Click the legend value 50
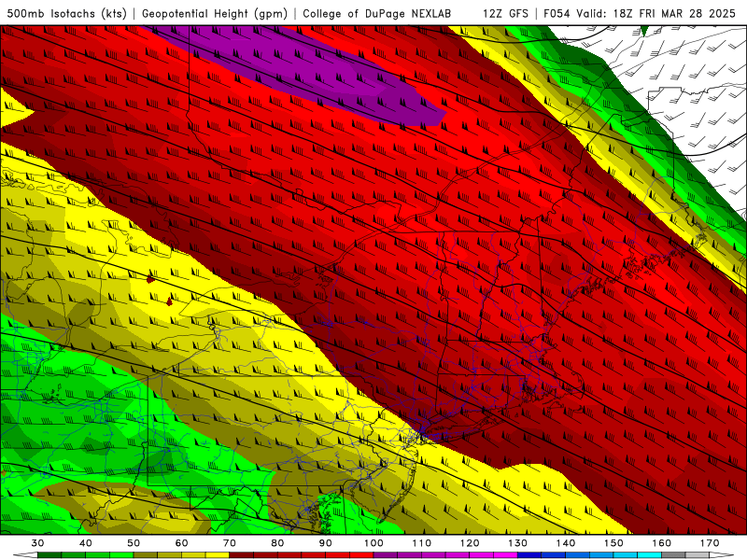This screenshot has width=747, height=560. (x=134, y=543)
